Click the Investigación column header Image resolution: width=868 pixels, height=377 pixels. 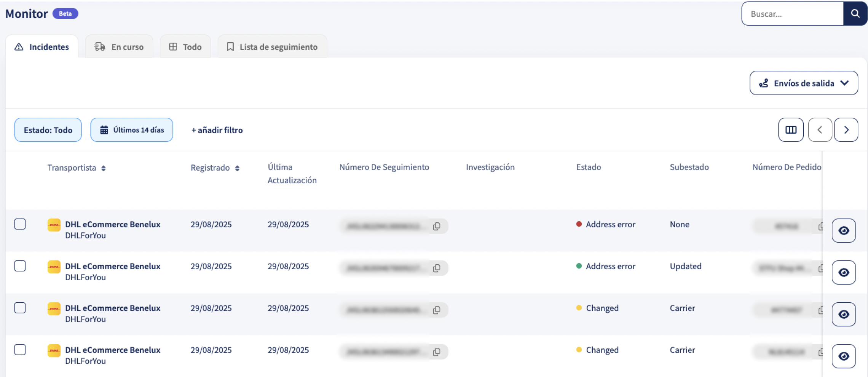pos(490,167)
